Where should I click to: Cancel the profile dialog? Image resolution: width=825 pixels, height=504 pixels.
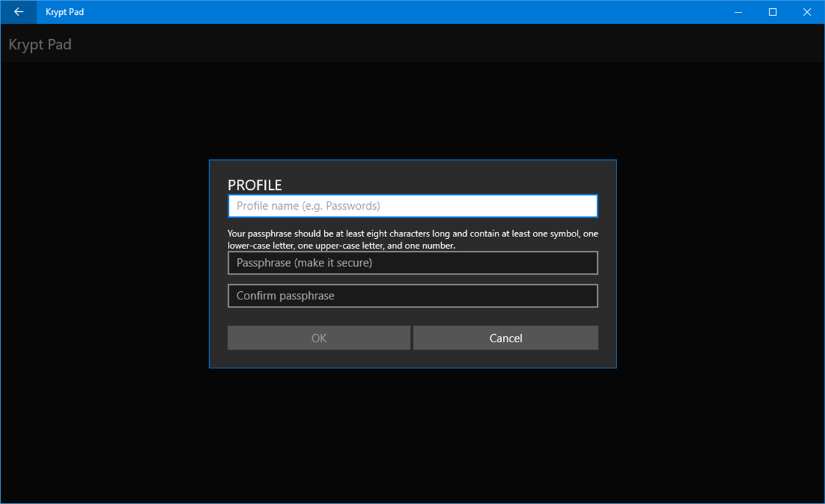(x=506, y=338)
